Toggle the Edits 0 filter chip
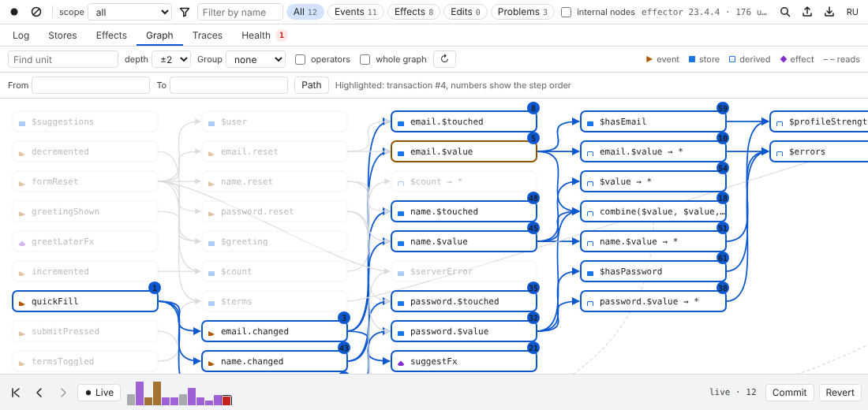This screenshot has width=868, height=410. tap(466, 12)
